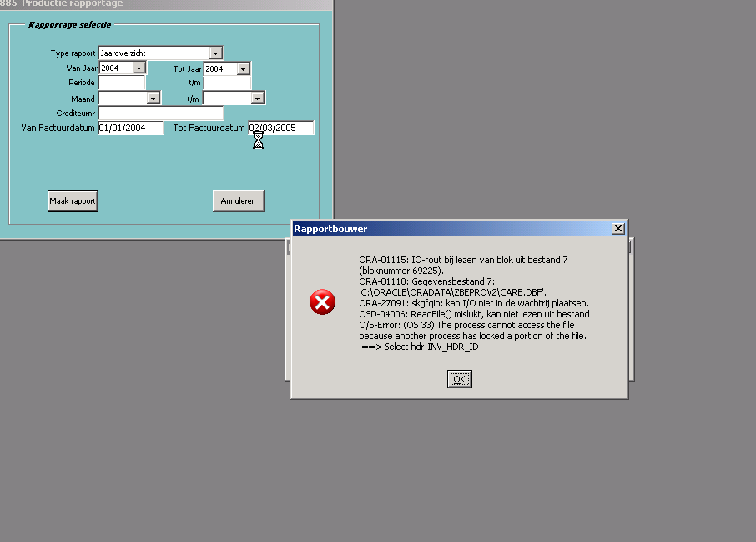
Task: Click the Periode from input field
Action: click(122, 83)
